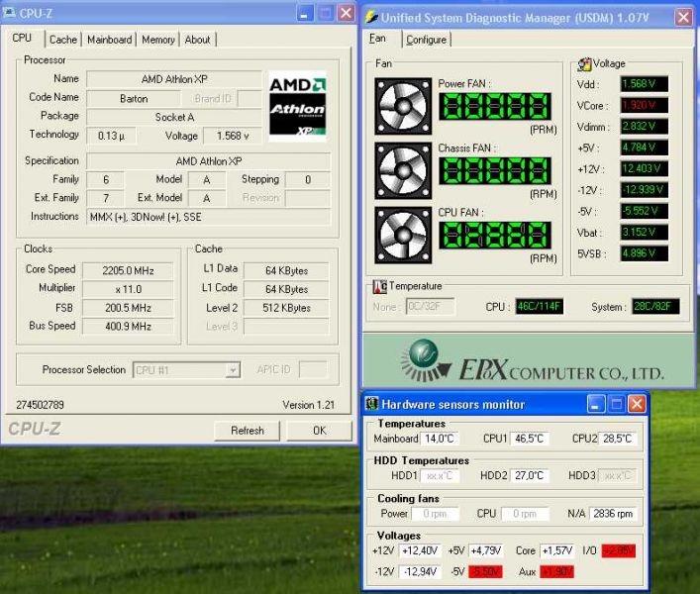Click the Level 2 512 KBytes field
The height and width of the screenshot is (594, 700).
(x=286, y=308)
